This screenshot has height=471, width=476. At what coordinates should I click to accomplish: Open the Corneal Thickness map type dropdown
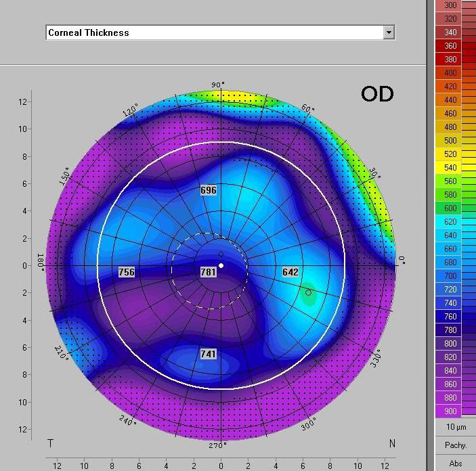pyautogui.click(x=213, y=32)
